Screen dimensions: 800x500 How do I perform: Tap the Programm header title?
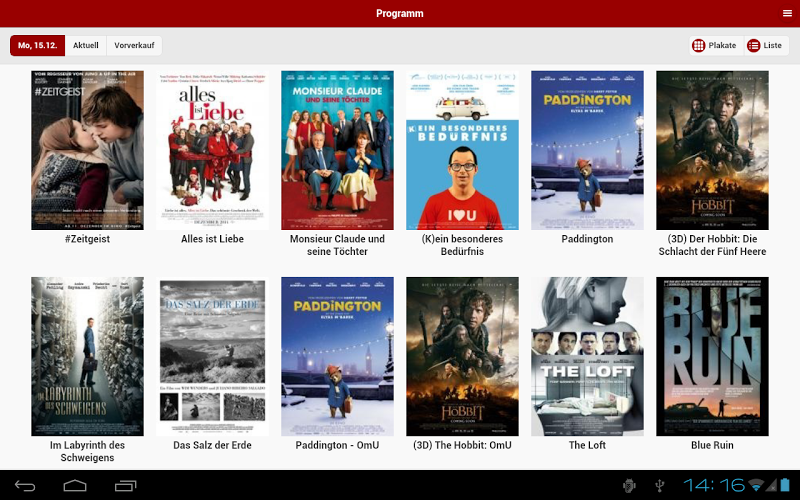point(399,14)
